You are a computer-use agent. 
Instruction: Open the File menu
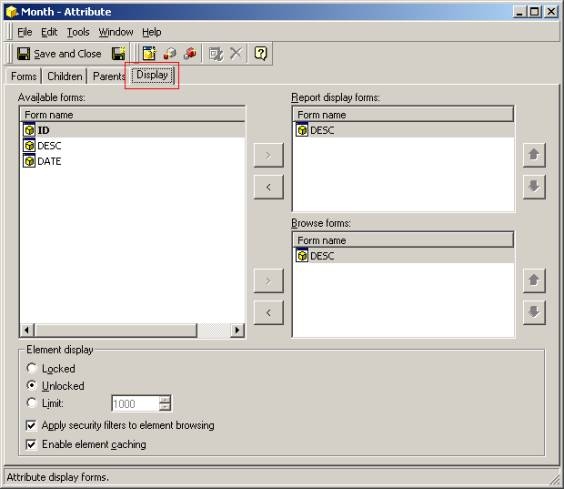point(25,32)
